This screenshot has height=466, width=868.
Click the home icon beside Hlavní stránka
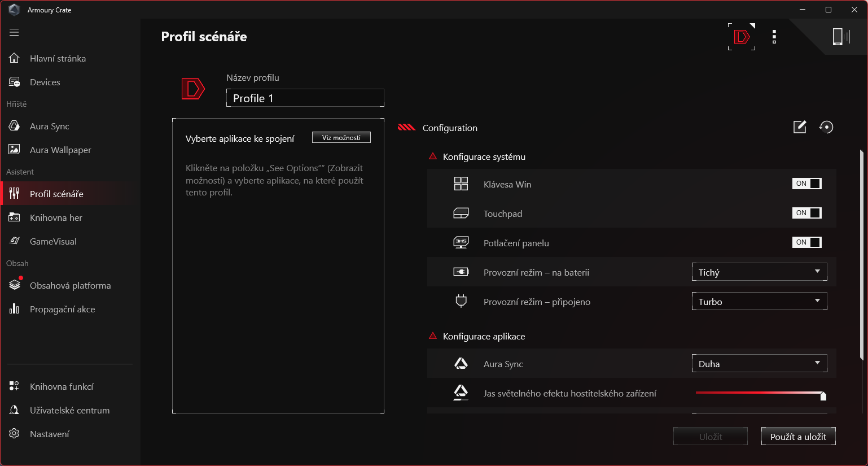pyautogui.click(x=15, y=58)
